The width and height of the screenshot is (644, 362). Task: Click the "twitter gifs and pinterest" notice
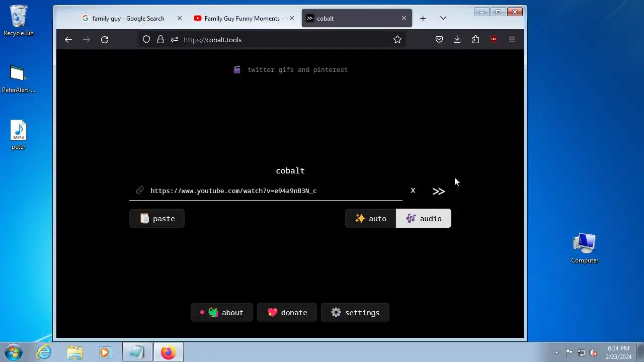coord(290,70)
